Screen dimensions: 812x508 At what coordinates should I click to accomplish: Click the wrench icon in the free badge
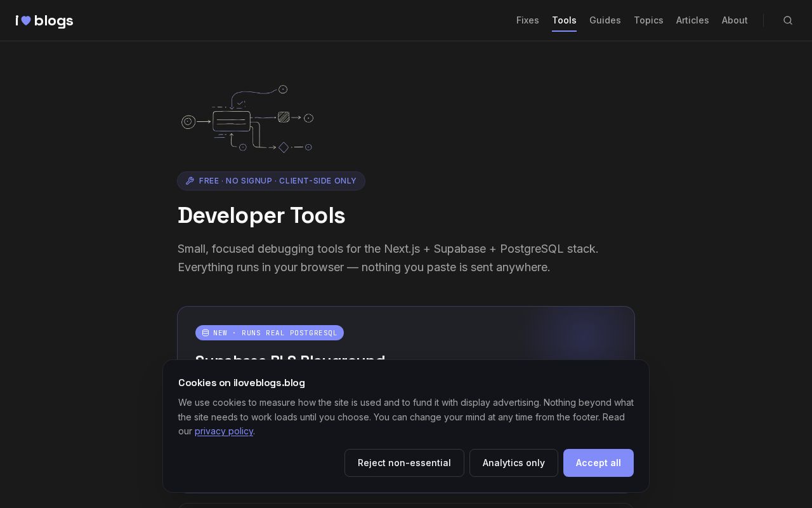[190, 181]
